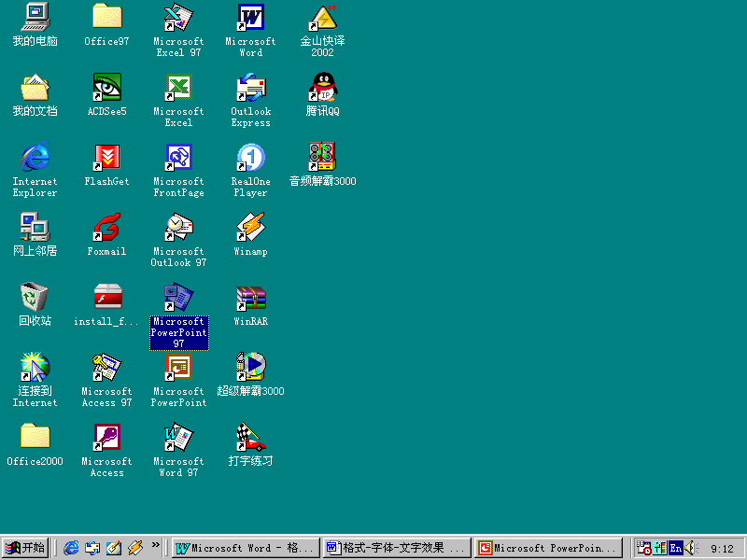Click the volume speaker tray icon
The width and height of the screenshot is (747, 560).
pos(691,548)
